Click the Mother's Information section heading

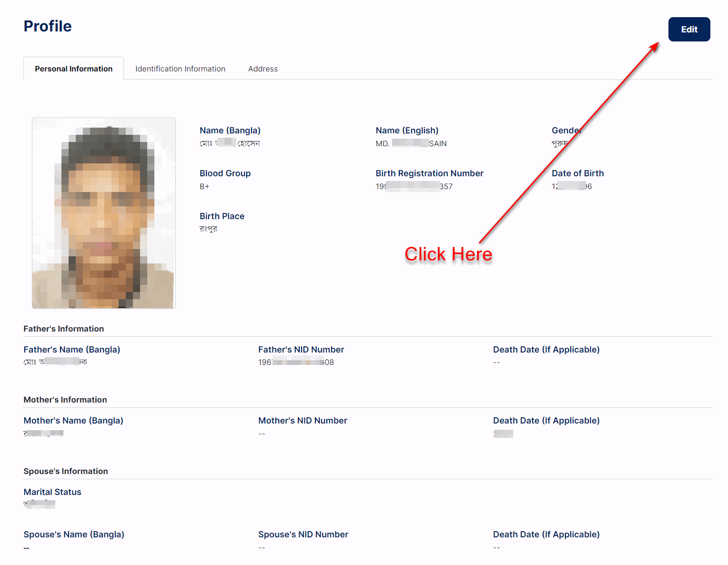pos(65,400)
